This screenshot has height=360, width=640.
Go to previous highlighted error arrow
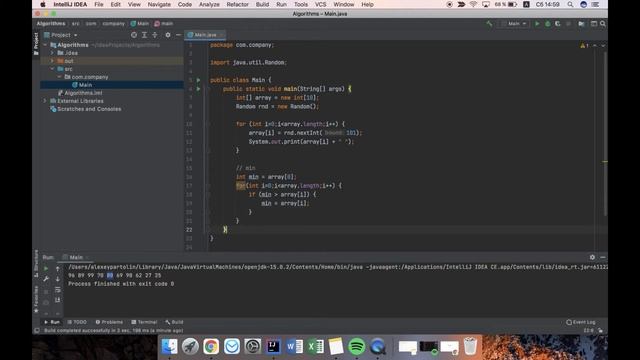pyautogui.click(x=595, y=46)
